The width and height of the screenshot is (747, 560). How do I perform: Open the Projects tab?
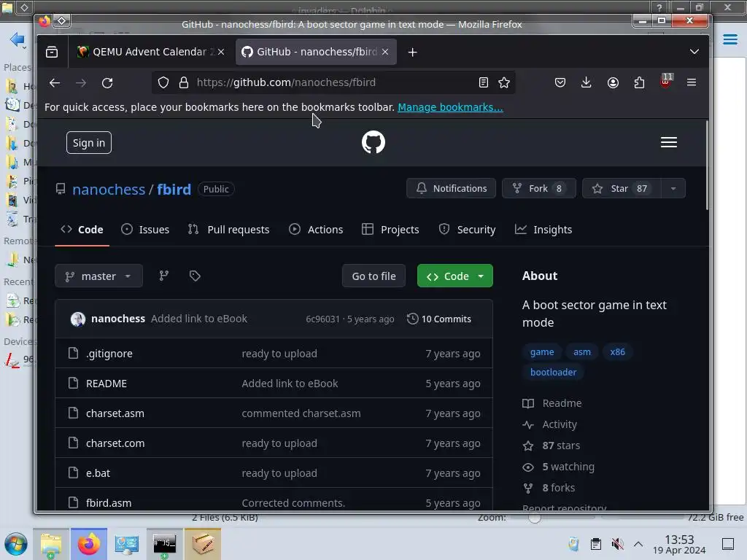click(390, 230)
